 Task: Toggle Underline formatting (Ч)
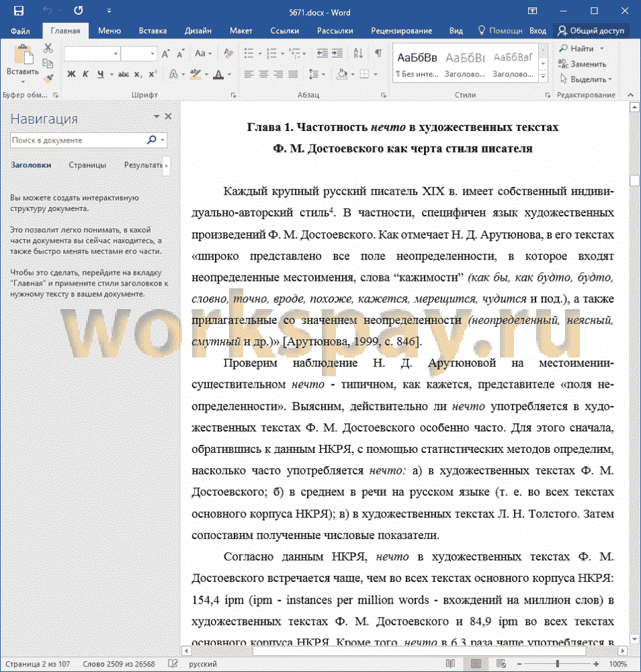[101, 74]
